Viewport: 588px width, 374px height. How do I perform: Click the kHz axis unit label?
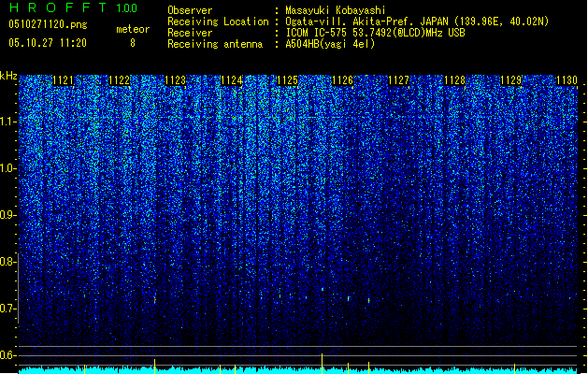[x=8, y=76]
